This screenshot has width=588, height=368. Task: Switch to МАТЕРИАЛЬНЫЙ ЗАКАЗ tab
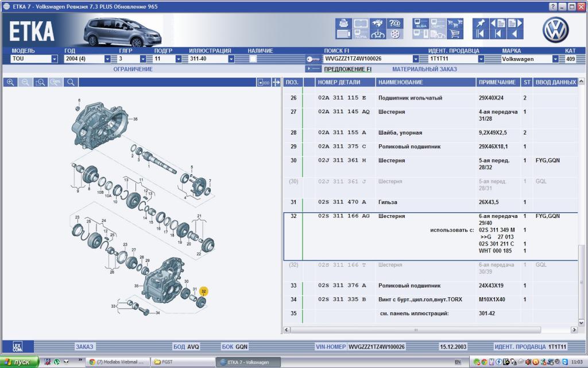point(424,69)
